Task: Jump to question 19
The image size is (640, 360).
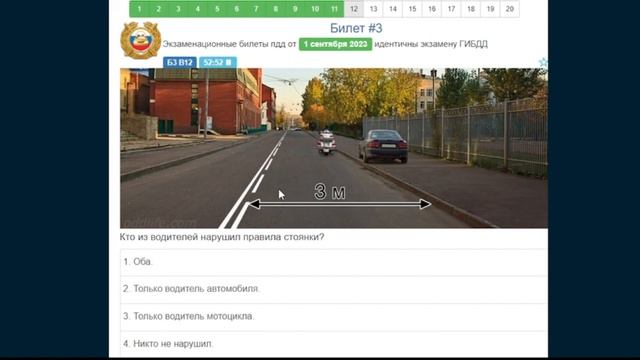Action: tap(490, 9)
